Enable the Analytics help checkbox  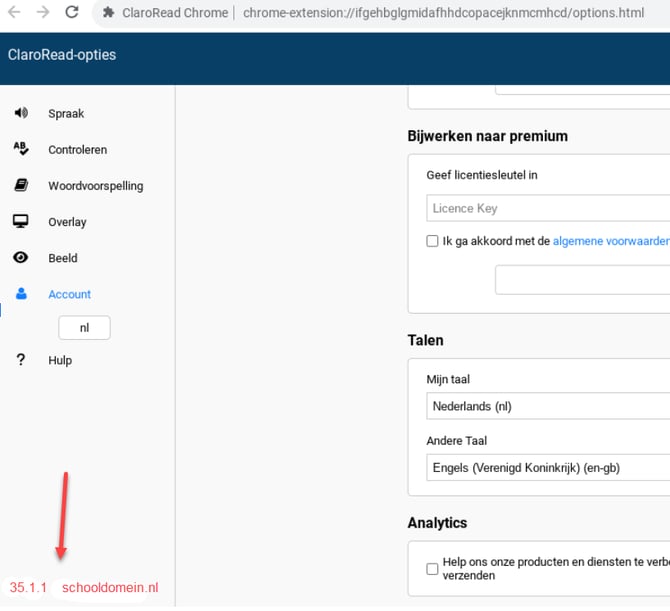pyautogui.click(x=432, y=568)
